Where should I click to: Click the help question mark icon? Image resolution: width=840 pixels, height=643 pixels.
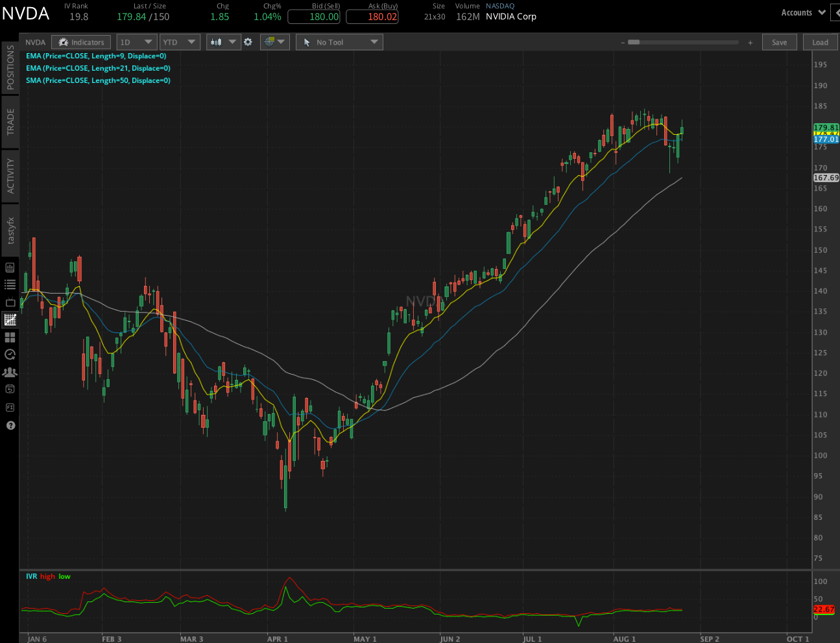10,425
